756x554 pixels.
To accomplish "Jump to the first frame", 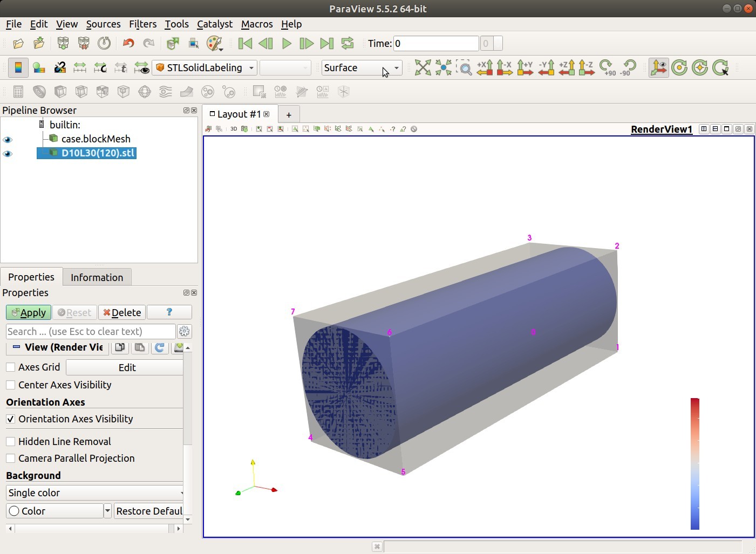I will pos(244,44).
